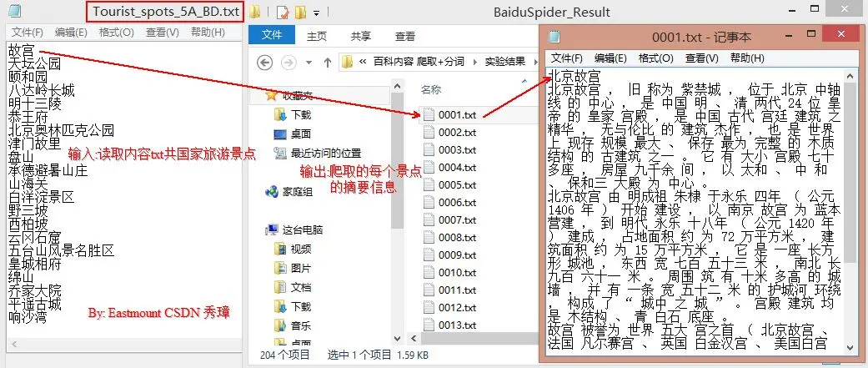Open quick access toolbar customize dropdown
Screen dimensions: 868x368
(316, 13)
